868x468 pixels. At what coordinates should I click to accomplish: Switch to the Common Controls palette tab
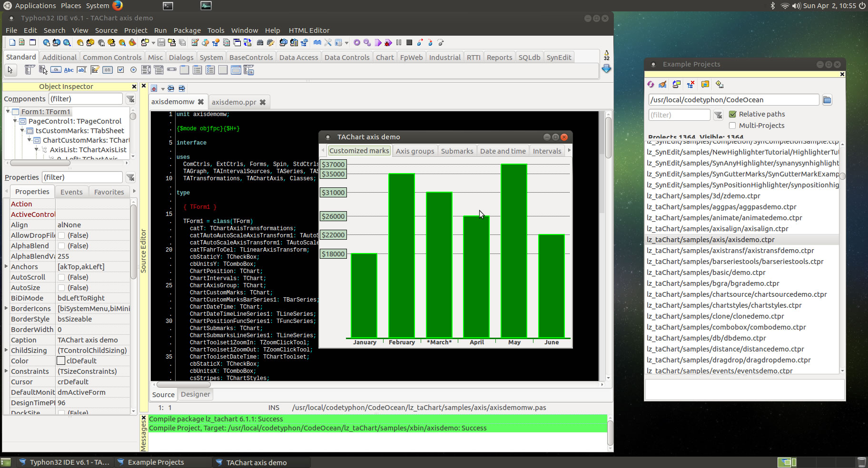[112, 58]
